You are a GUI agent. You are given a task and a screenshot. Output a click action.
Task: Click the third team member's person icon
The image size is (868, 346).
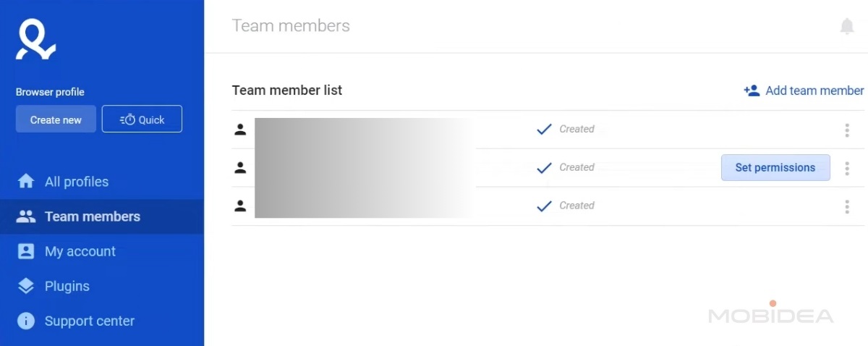pyautogui.click(x=240, y=206)
